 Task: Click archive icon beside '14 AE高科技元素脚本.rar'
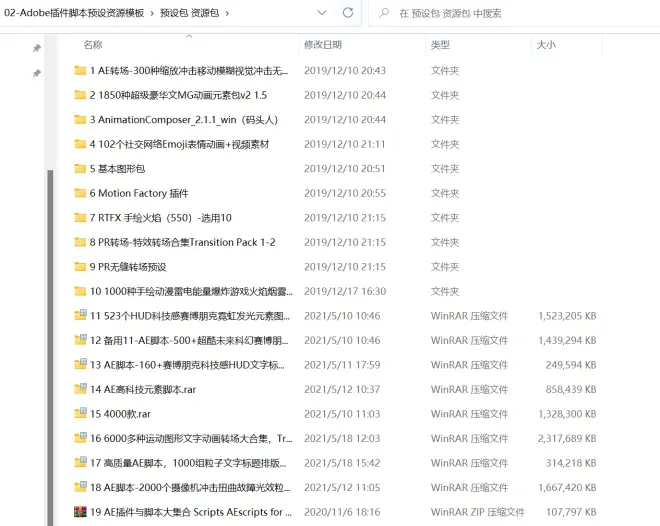[x=80, y=389]
